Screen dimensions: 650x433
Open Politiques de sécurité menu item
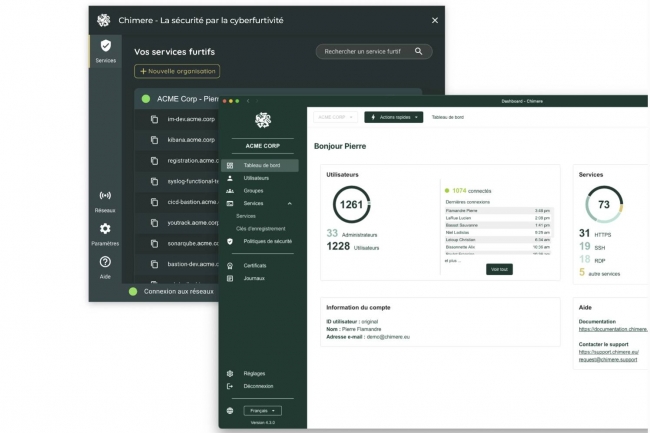[x=267, y=241]
